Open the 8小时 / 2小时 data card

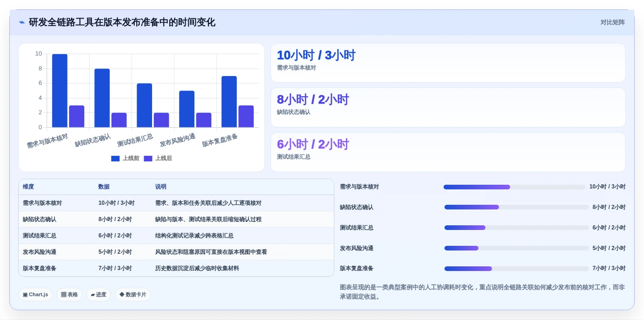[448, 107]
